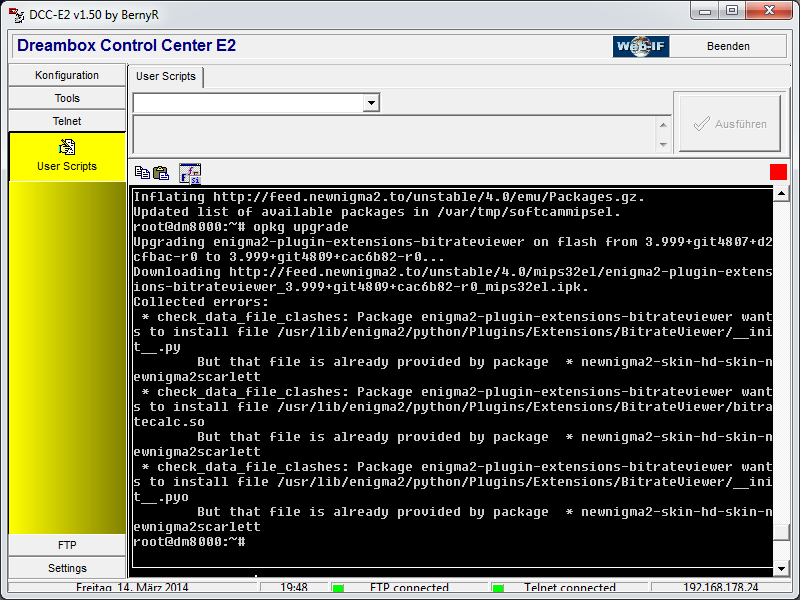Click the terminal scrollbar thumb
Screen dimensions: 800x600
[x=781, y=532]
